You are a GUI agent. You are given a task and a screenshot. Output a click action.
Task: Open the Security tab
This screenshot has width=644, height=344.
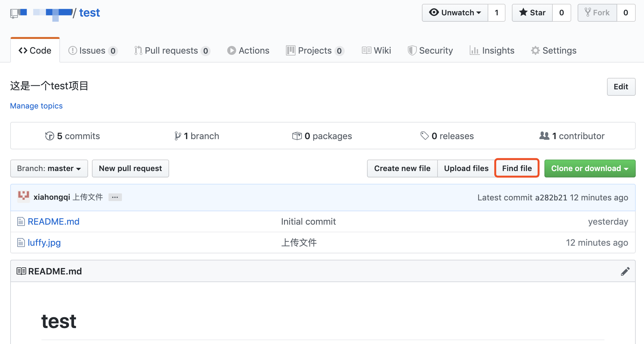point(430,50)
